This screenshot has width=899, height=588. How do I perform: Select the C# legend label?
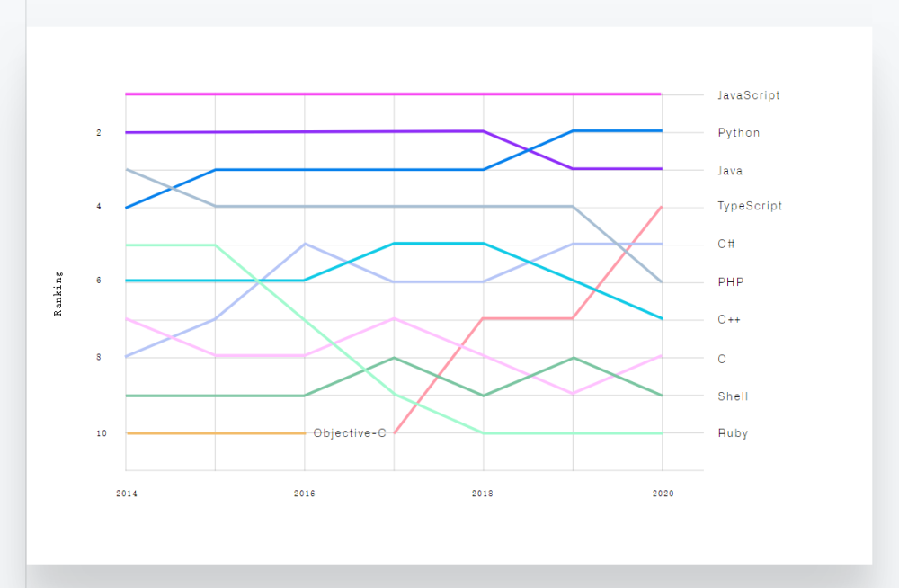point(725,244)
